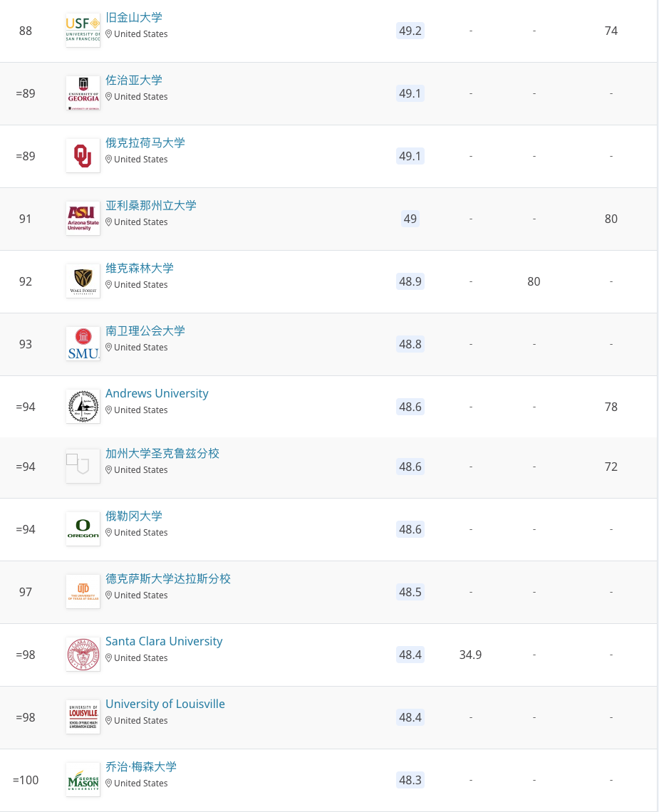The height and width of the screenshot is (812, 659).
Task: Click the location pin under 乔治·梅森大学
Action: pos(109,784)
